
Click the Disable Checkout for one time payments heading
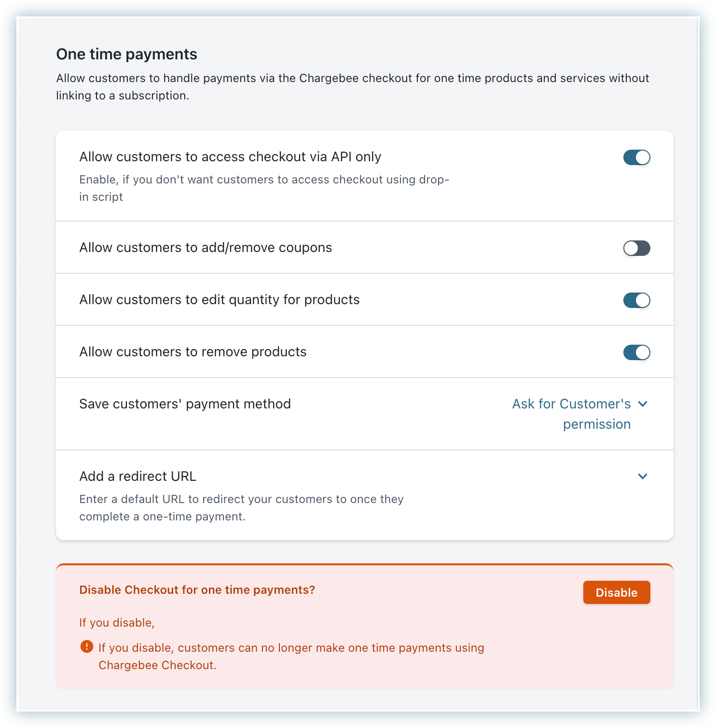point(197,590)
